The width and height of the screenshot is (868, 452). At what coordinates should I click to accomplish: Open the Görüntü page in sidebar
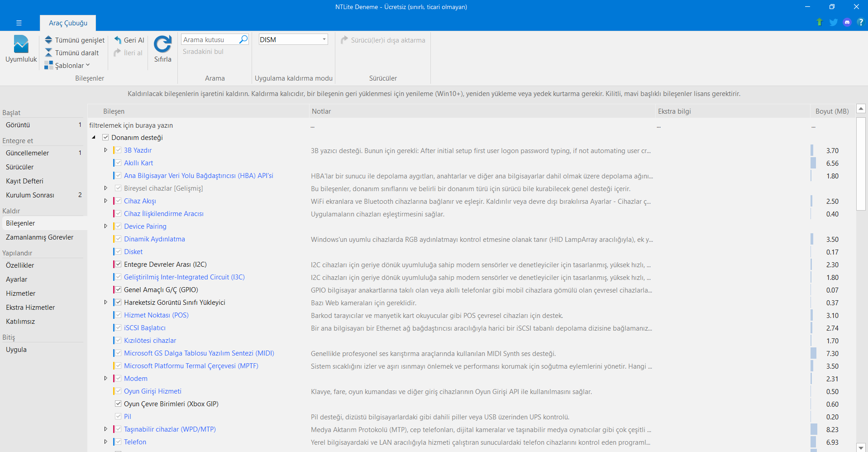pyautogui.click(x=43, y=125)
